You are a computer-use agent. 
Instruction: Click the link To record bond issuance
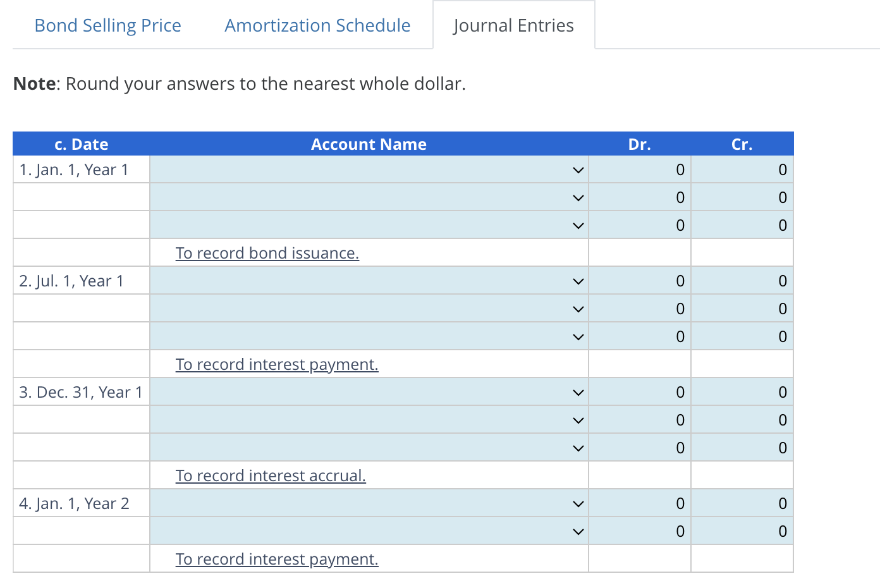coord(267,252)
